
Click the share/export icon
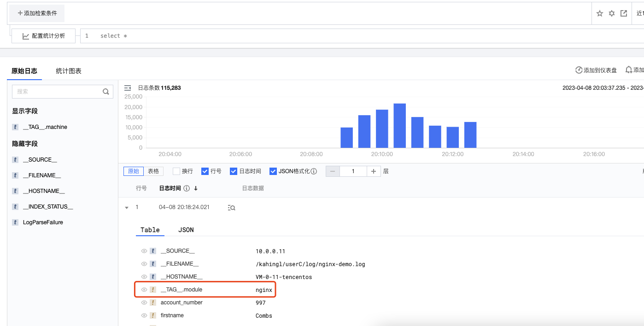click(x=624, y=13)
